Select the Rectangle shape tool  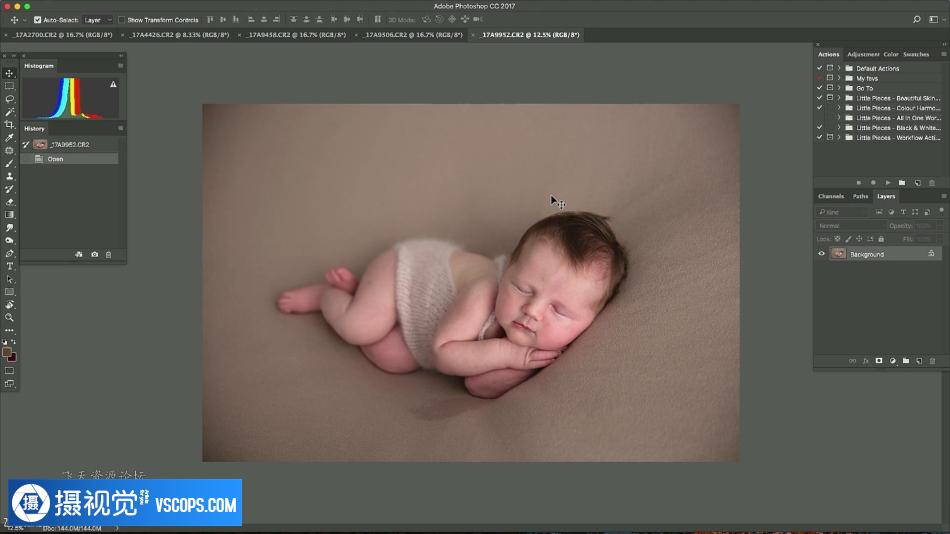point(9,292)
